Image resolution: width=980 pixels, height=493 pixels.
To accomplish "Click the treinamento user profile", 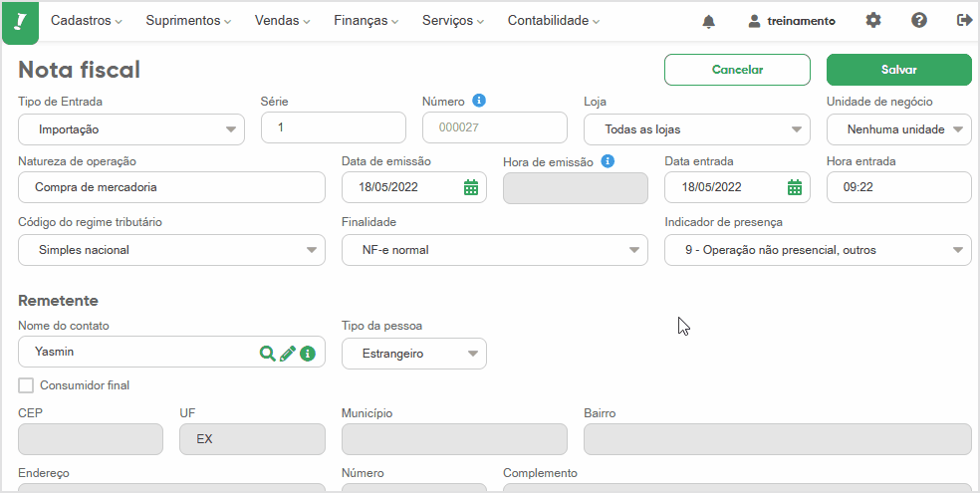I will (792, 21).
